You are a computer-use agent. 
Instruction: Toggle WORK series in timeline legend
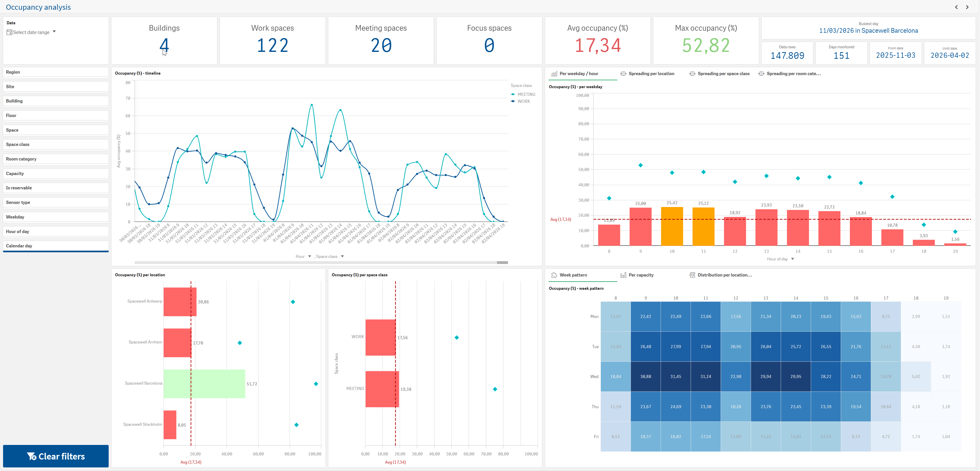point(521,101)
